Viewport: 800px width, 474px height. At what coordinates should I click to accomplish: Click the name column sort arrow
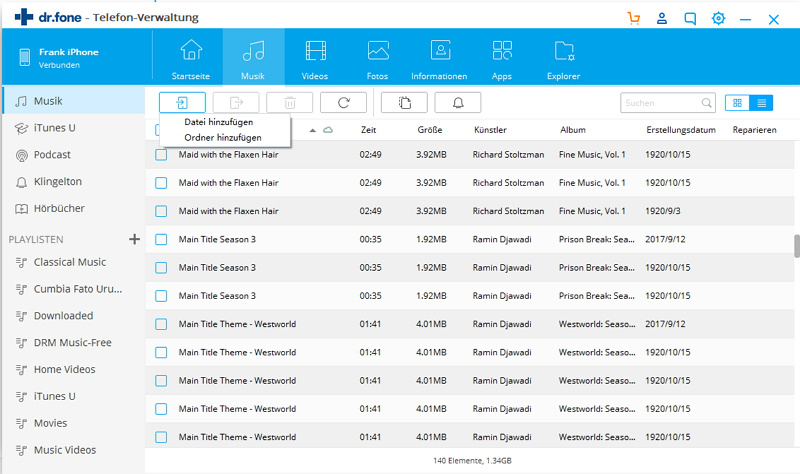[313, 131]
